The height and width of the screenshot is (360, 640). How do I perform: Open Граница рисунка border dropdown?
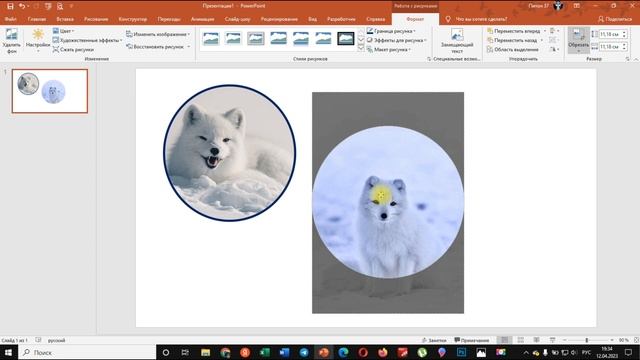391,31
